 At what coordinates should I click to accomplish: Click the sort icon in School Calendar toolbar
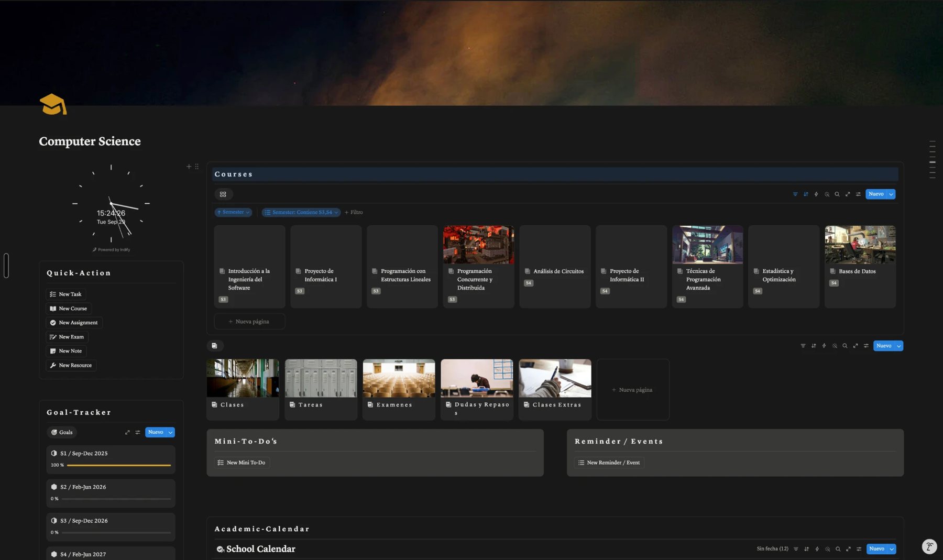coord(806,549)
